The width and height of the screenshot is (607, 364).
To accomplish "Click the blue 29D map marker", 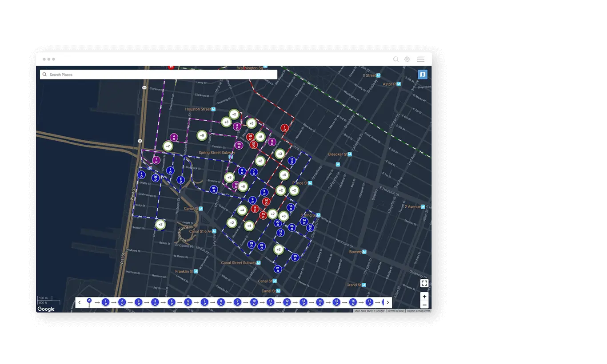I will [x=252, y=245].
